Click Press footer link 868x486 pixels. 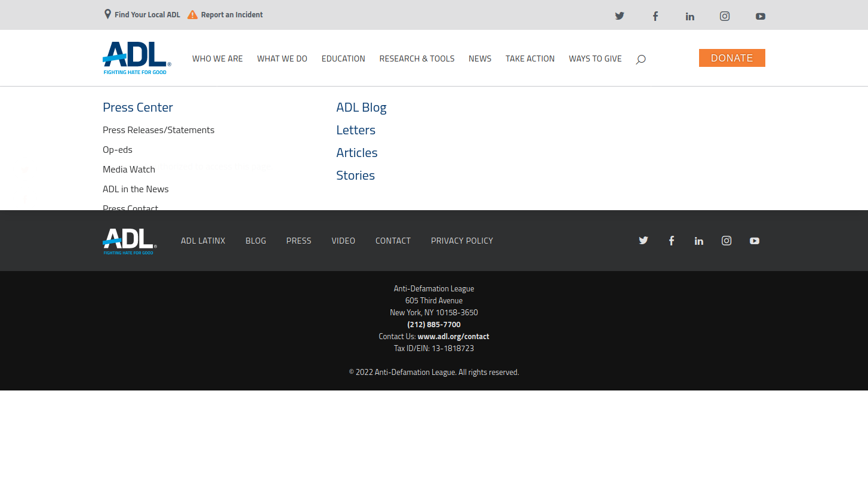(298, 241)
